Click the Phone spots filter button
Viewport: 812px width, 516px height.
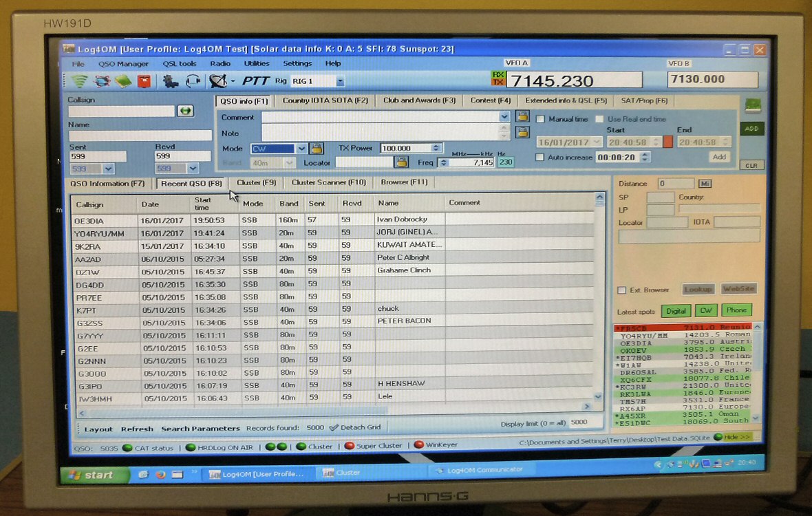tap(736, 310)
